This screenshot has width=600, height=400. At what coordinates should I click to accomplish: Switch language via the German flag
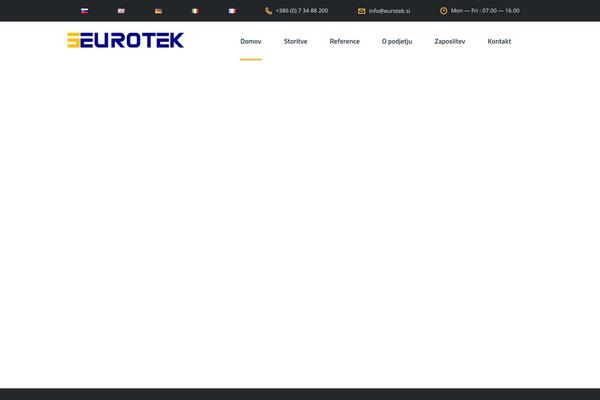coord(158,11)
